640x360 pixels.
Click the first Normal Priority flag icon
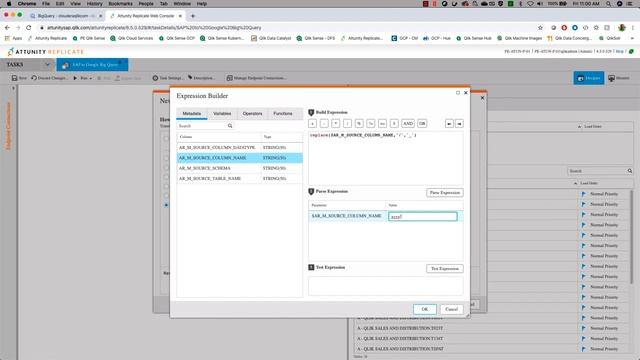(x=583, y=194)
